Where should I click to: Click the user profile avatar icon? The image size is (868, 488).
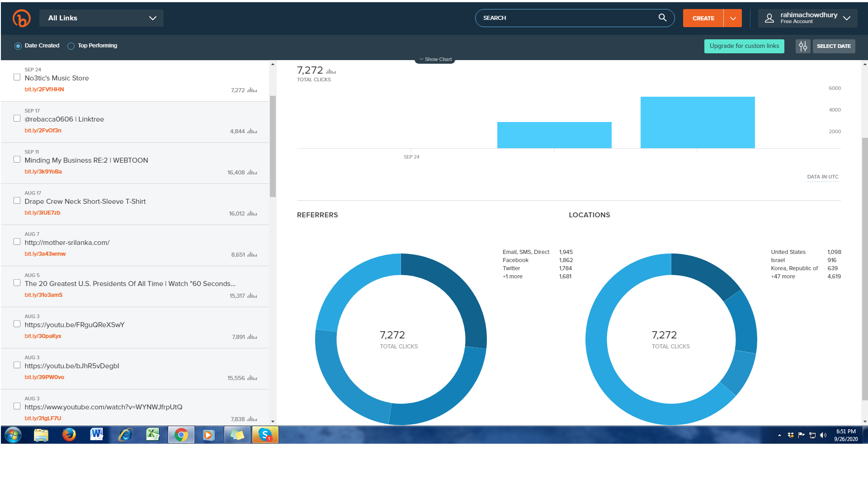[769, 18]
